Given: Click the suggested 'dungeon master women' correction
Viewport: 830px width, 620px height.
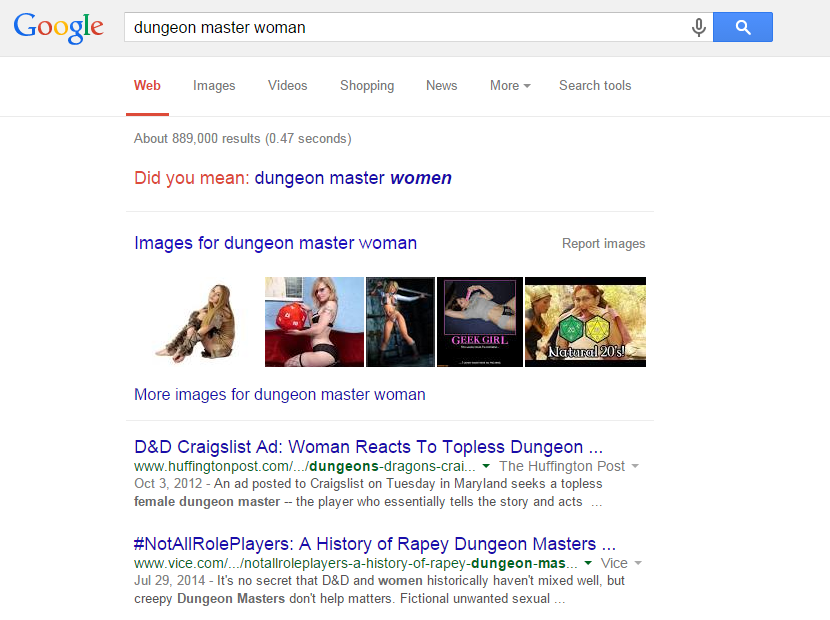Looking at the screenshot, I should pos(353,178).
